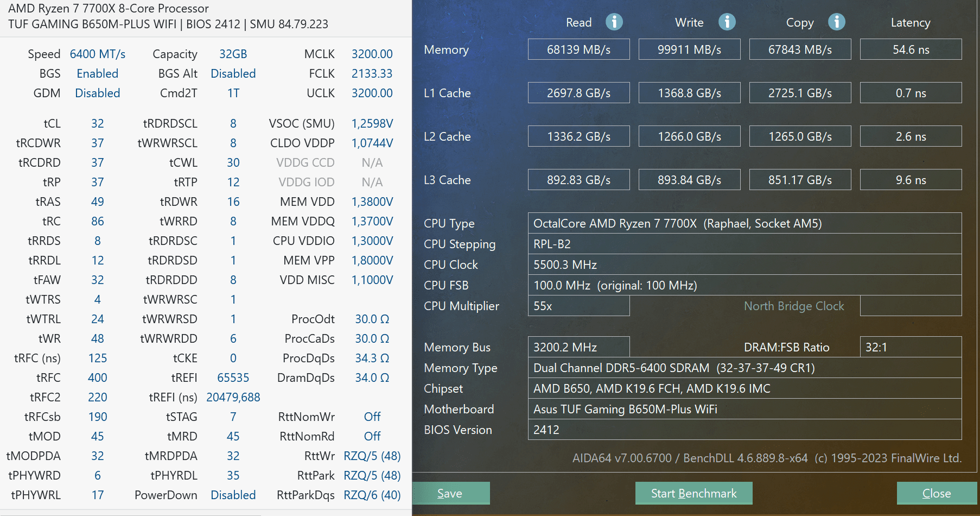Click DramDqDs value 34.0 Ω
This screenshot has height=516, width=980.
372,377
